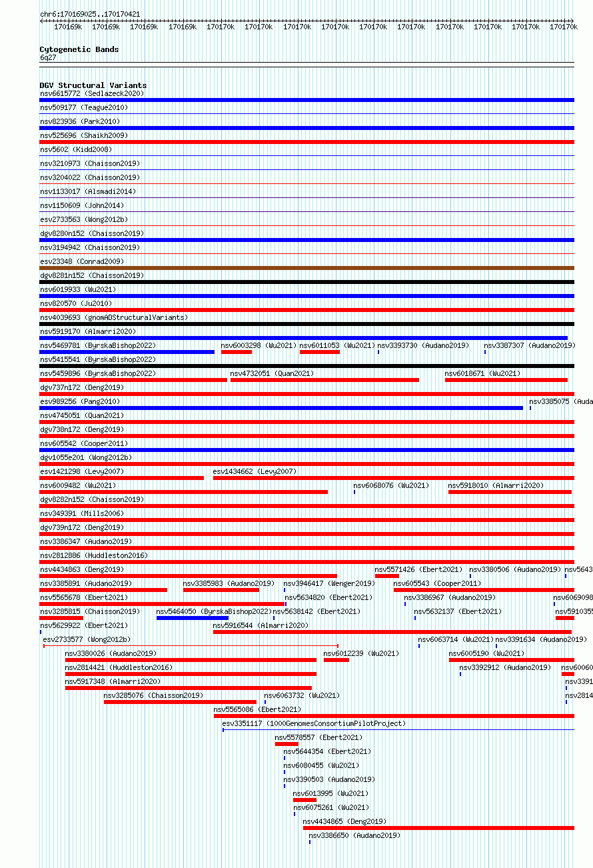Image resolution: width=593 pixels, height=868 pixels.
Task: Open nsv5917348 (Almarri2020) label
Action: click(113, 681)
